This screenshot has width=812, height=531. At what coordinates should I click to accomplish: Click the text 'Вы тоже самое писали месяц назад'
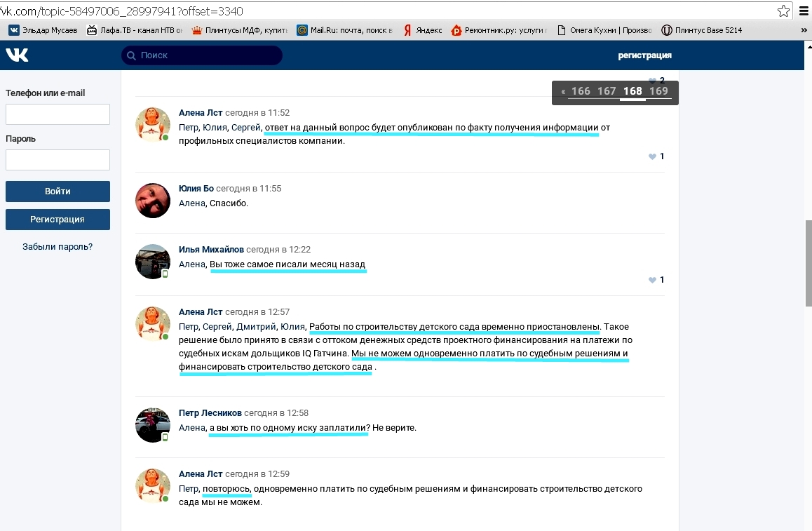(287, 264)
